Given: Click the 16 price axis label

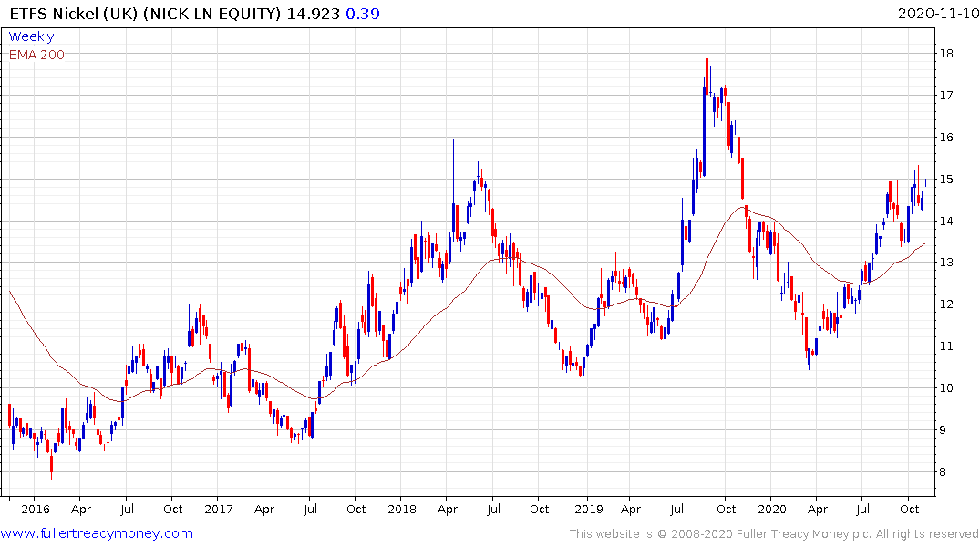Looking at the screenshot, I should (946, 138).
